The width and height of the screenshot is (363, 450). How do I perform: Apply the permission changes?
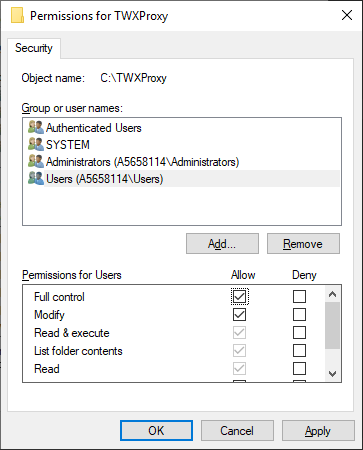[x=318, y=431]
